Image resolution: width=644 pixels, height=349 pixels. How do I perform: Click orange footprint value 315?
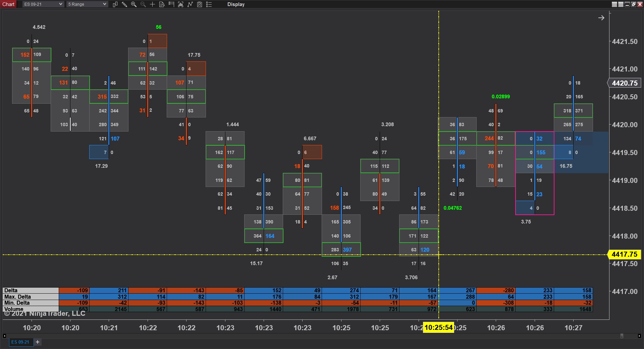pyautogui.click(x=102, y=97)
